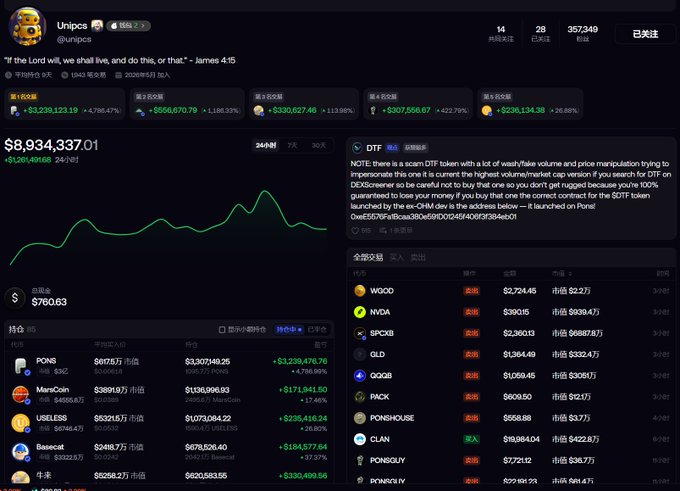Viewport: 680px width, 491px height.
Task: Select the 卖出 sell trades tab
Action: pos(418,257)
